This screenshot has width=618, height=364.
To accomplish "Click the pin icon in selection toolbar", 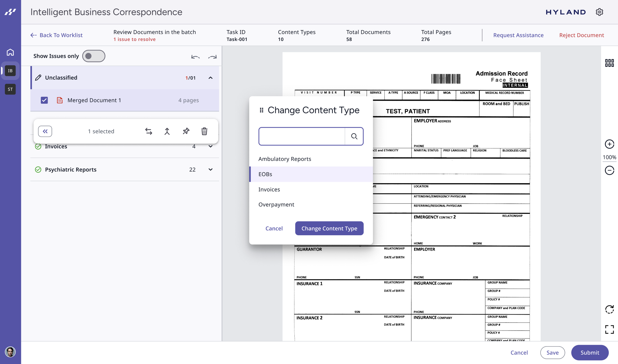I will click(186, 131).
